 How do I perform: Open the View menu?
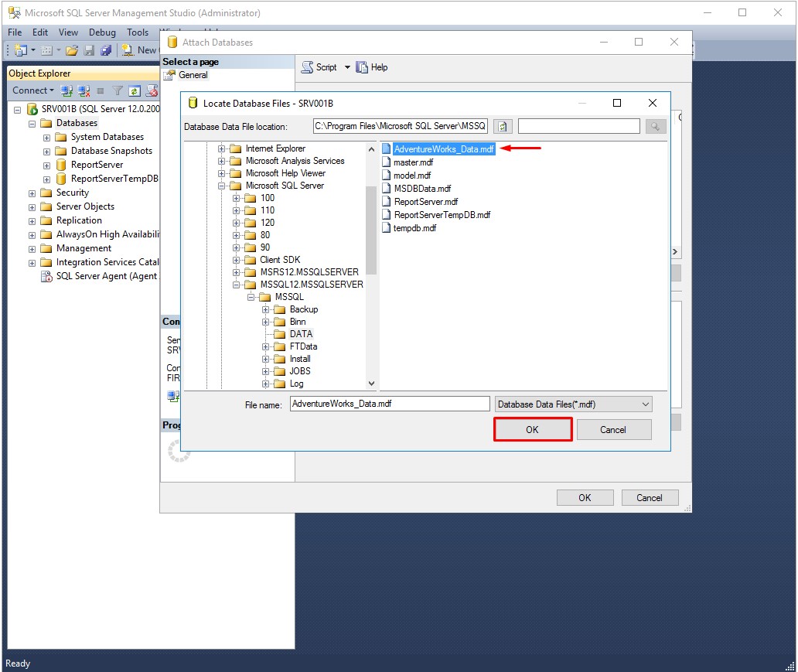(68, 32)
